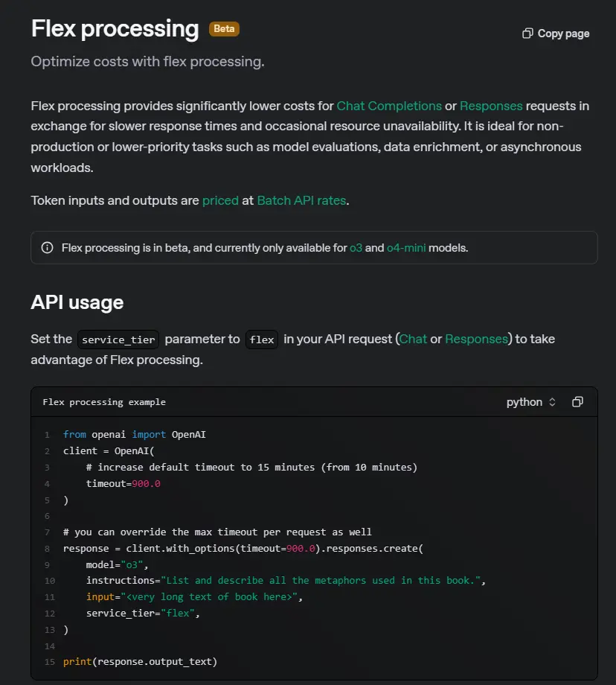Follow the priced link

pyautogui.click(x=220, y=200)
